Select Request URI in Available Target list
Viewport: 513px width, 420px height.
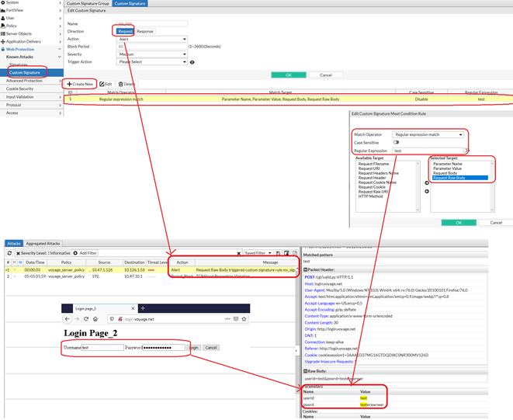369,168
